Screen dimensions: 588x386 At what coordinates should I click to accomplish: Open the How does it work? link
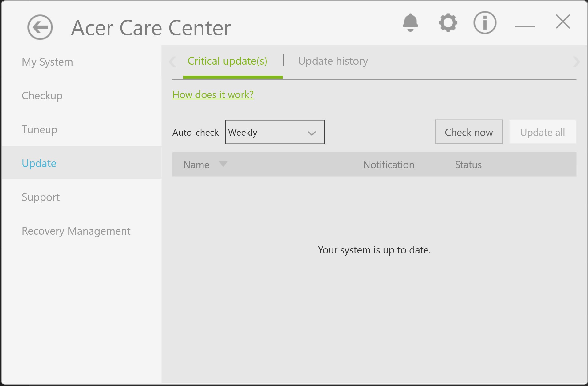click(213, 95)
